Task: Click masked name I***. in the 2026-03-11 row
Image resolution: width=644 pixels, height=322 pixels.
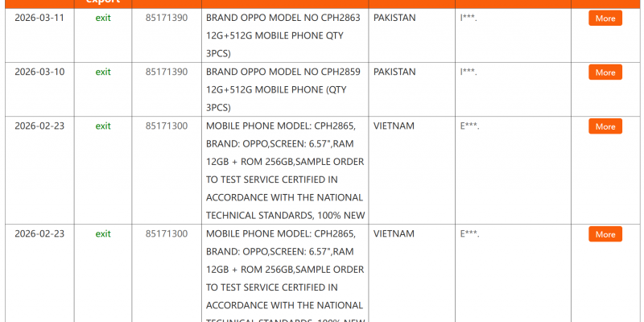Action: 469,18
